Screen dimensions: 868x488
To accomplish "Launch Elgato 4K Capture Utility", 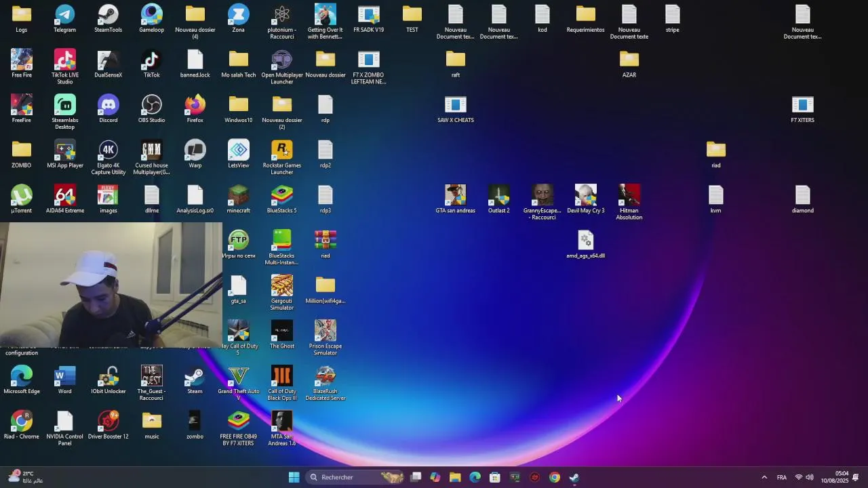I will point(108,157).
